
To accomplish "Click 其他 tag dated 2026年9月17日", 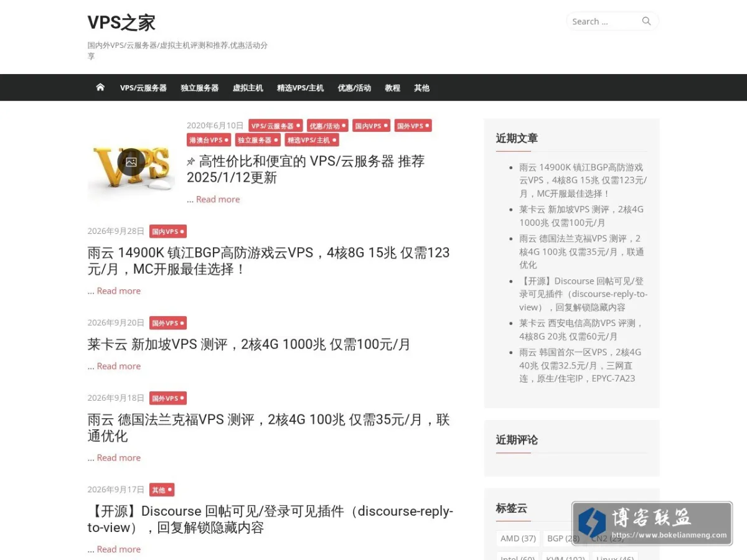I will click(x=162, y=490).
